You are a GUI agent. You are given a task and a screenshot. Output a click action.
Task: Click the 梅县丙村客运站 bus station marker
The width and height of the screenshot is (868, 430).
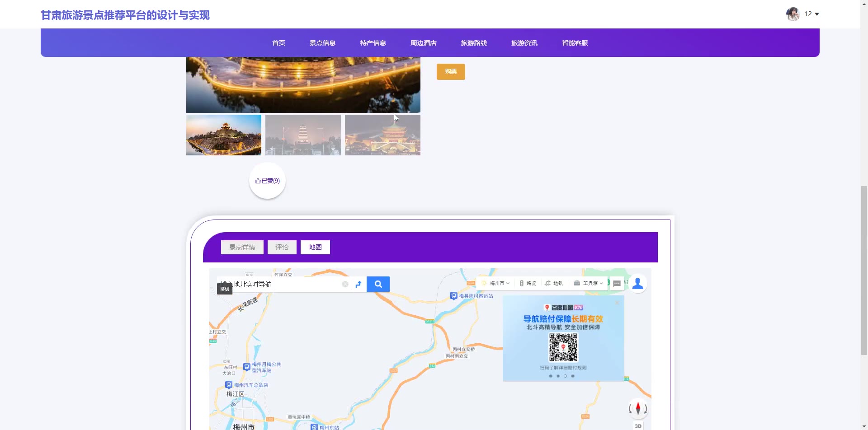(x=472, y=296)
